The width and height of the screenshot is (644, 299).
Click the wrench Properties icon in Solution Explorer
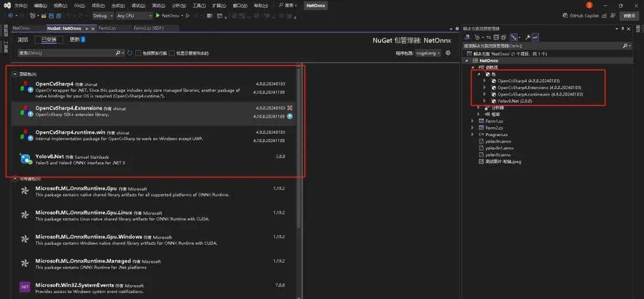528,38
